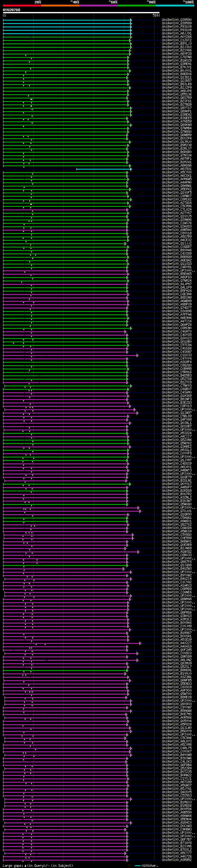Select the AV620768 query label
Image resolution: width=197 pixels, height=868 pixels.
click(11, 10)
